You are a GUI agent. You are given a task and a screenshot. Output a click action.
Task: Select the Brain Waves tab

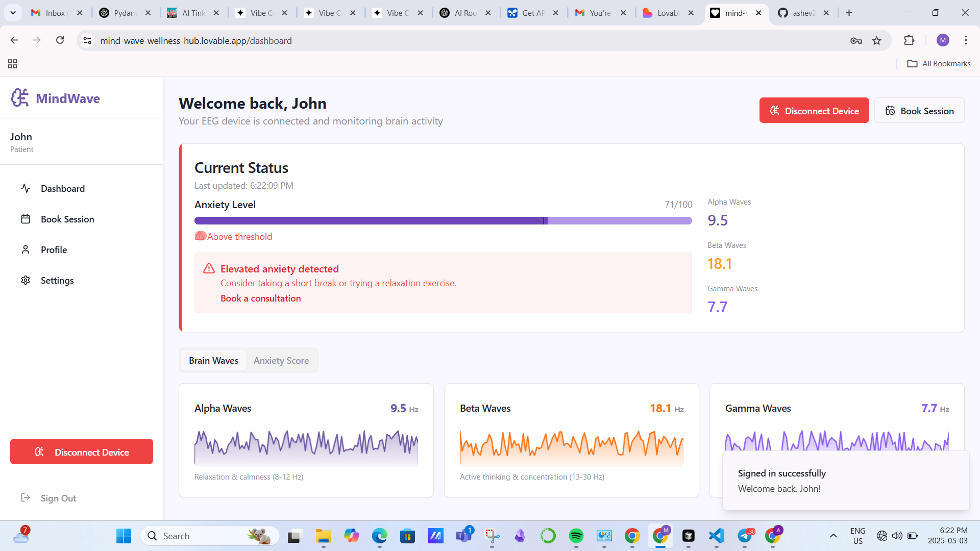213,361
